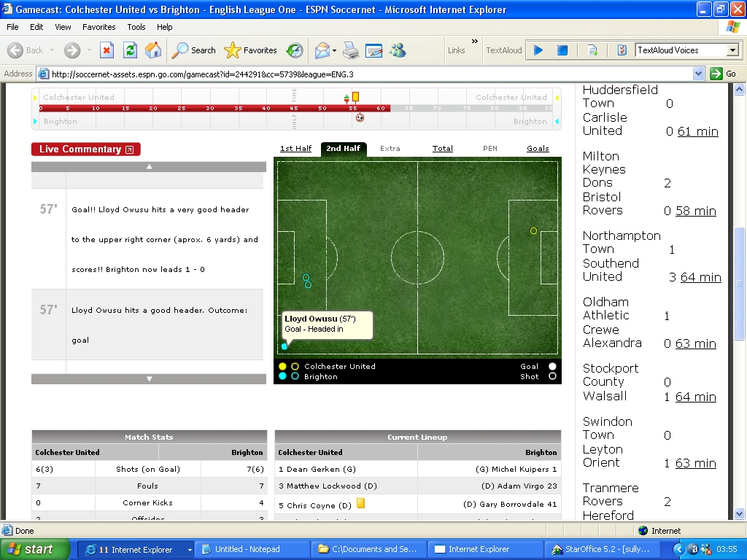Click the Edit page toolbar icon
The height and width of the screenshot is (560, 747).
tap(374, 50)
